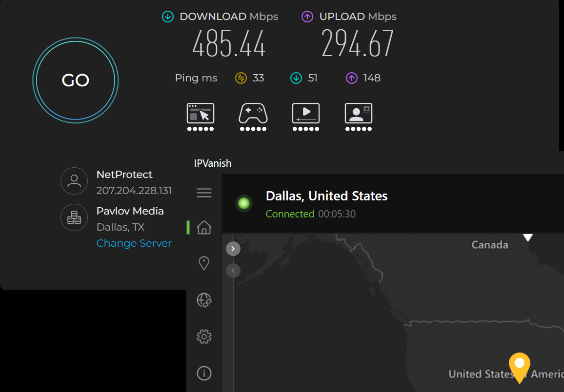Click the download arrow icon beside DOWNLOAD Mbps
Viewport: 564px width, 392px height.
[168, 17]
